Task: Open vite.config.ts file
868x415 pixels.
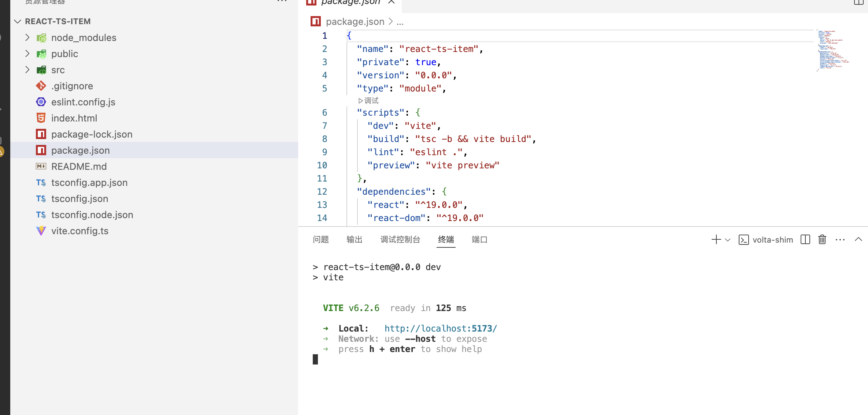Action: click(79, 231)
